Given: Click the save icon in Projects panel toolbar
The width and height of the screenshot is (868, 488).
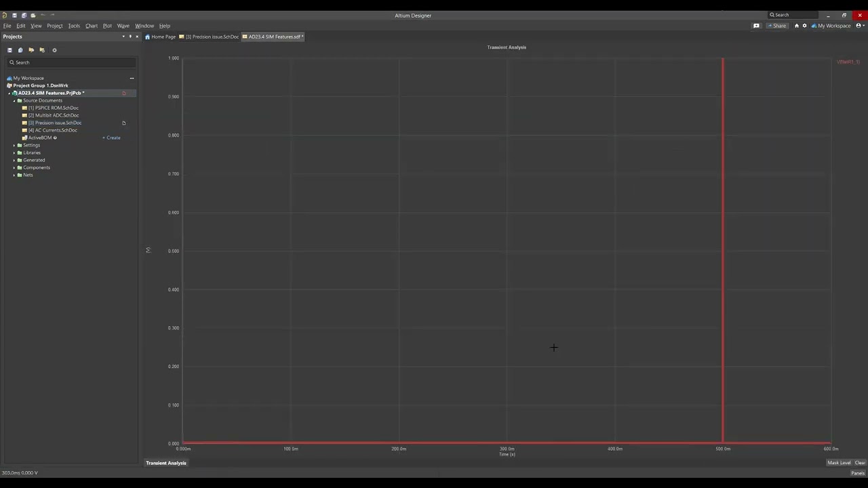Looking at the screenshot, I should (9, 50).
